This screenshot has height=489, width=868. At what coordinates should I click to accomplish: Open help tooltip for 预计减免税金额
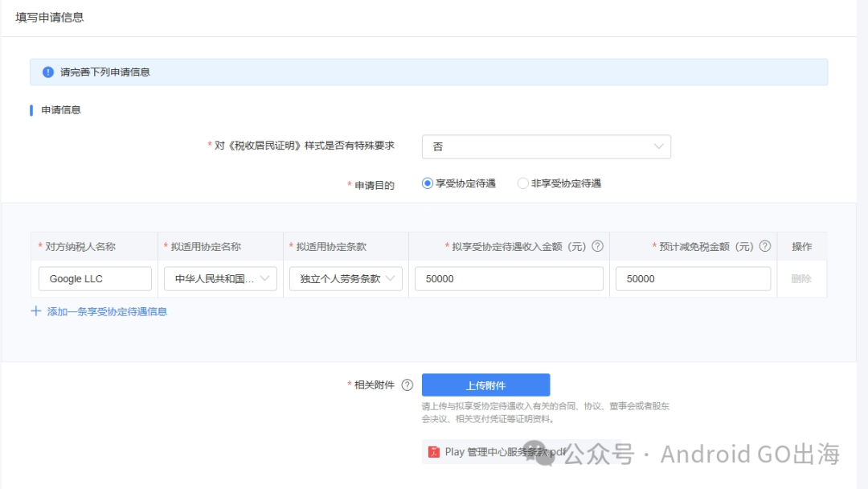[764, 246]
